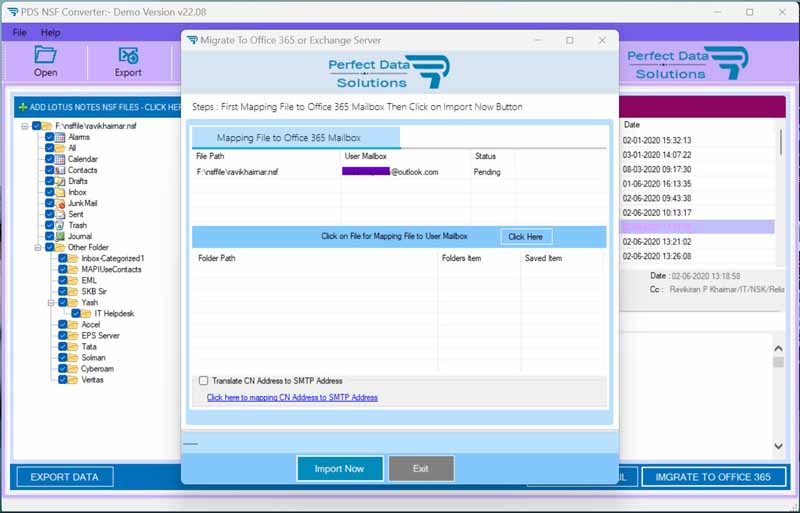
Task: Click the Perfect Data Solutions logo in dialog
Action: pyautogui.click(x=389, y=71)
